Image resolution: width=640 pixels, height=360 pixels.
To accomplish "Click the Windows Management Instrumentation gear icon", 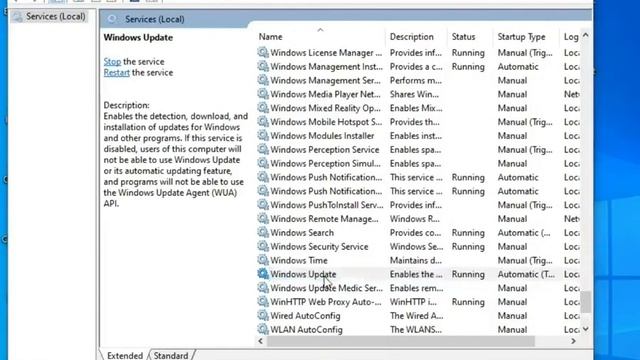I will tap(263, 67).
